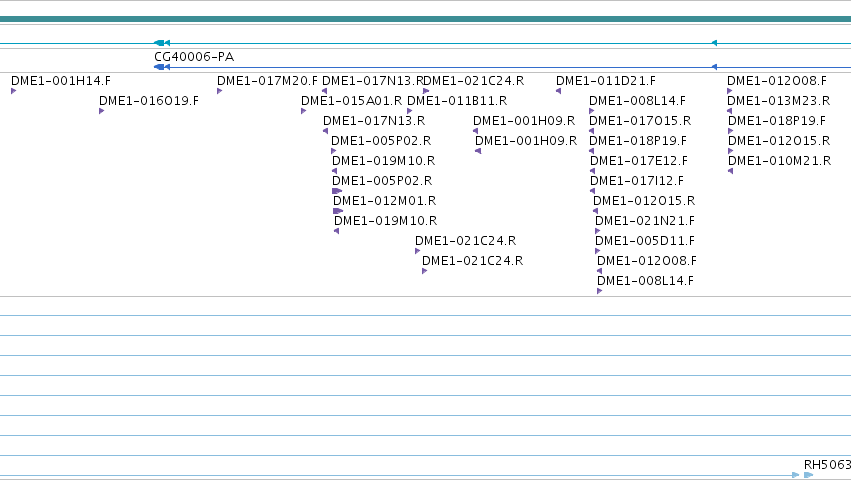The image size is (851, 480).
Task: Select the DME1-011D21.F label
Action: [x=606, y=81]
